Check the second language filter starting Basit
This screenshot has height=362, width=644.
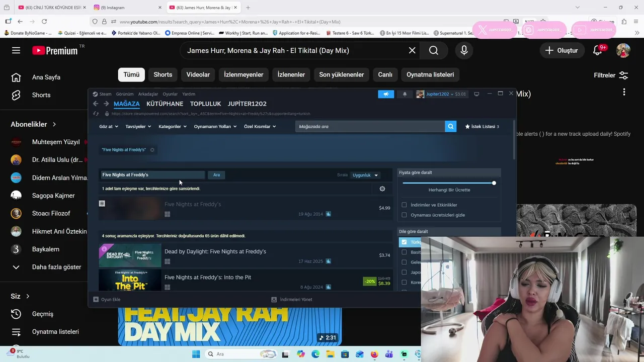(x=404, y=252)
